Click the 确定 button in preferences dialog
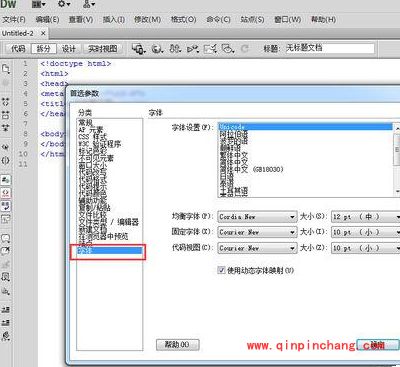 378,345
